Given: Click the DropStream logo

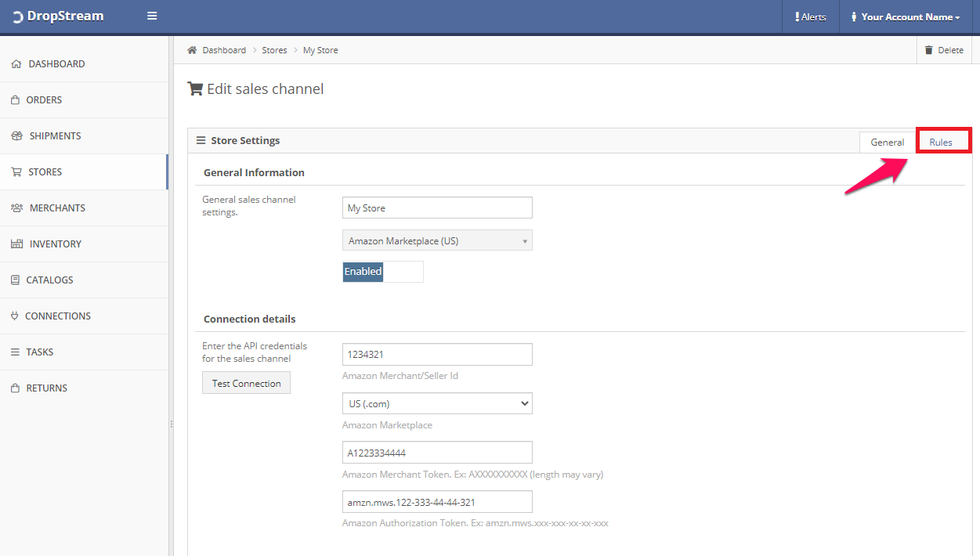Looking at the screenshot, I should click(x=57, y=16).
